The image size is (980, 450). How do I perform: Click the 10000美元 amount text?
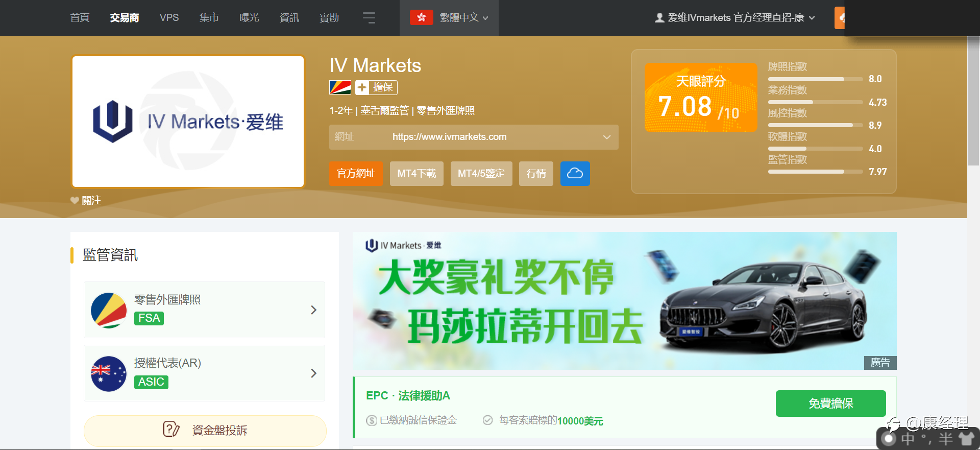[x=580, y=421]
